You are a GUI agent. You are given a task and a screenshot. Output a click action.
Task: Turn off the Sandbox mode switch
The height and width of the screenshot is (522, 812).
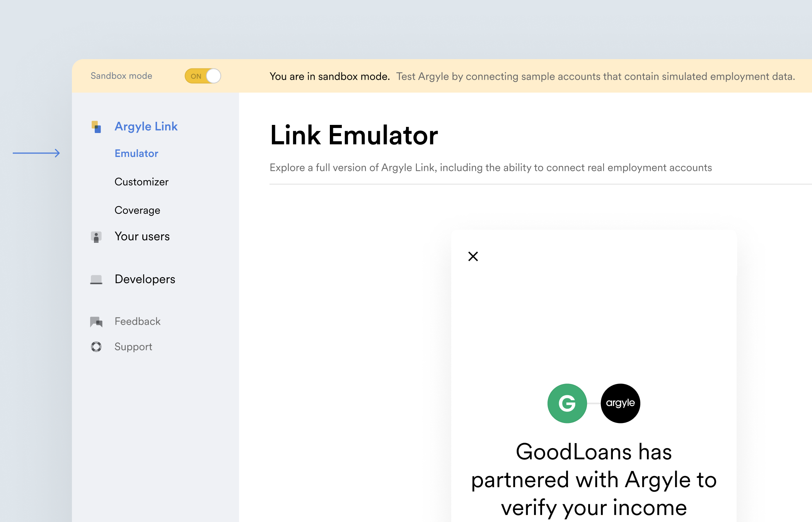[x=203, y=76]
